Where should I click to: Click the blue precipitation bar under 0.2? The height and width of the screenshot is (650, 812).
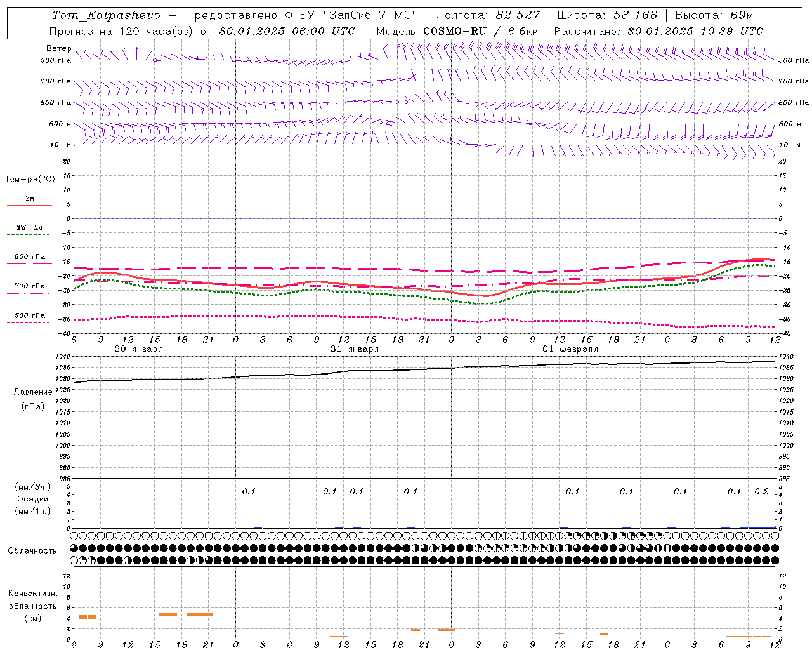[x=761, y=527]
